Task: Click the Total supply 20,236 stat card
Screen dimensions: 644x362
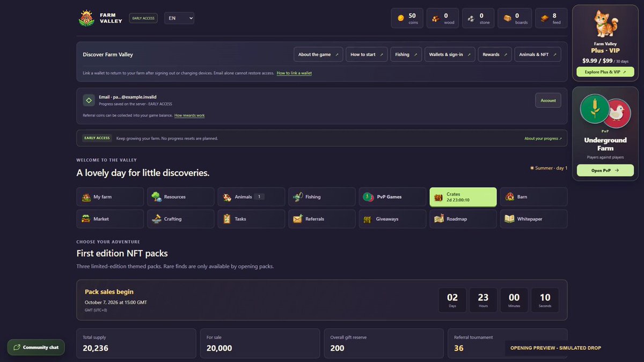Action: pyautogui.click(x=136, y=343)
